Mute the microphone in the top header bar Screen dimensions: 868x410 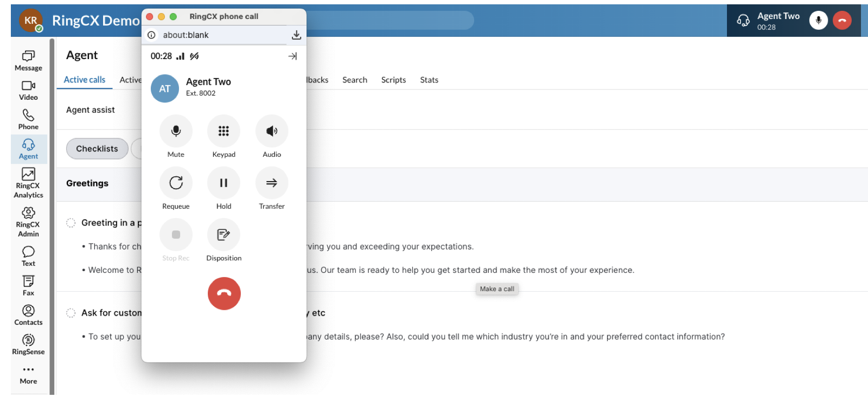[x=819, y=21]
